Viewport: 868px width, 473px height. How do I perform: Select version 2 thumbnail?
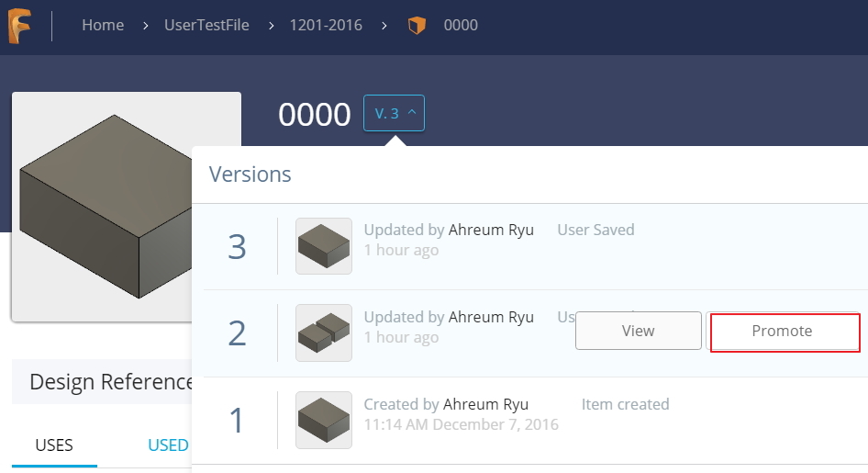coord(324,332)
